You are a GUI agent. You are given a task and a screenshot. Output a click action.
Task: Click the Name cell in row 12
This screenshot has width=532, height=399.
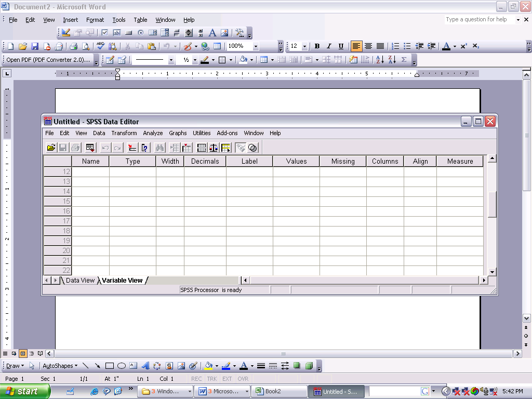click(90, 171)
